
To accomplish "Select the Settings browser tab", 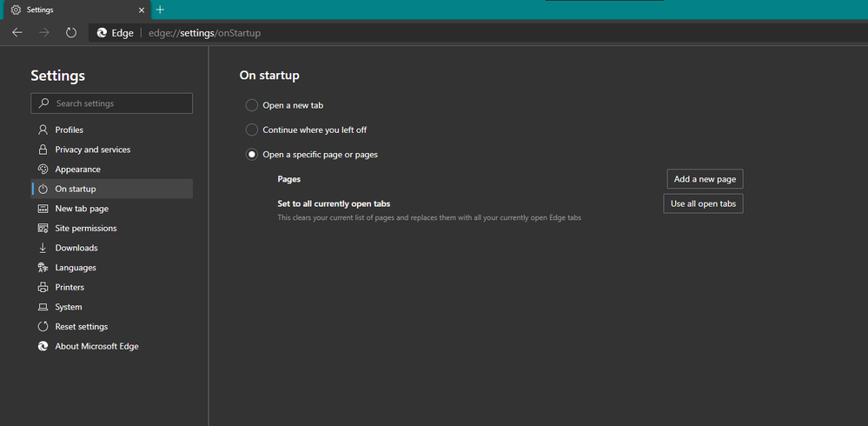I will tap(76, 10).
